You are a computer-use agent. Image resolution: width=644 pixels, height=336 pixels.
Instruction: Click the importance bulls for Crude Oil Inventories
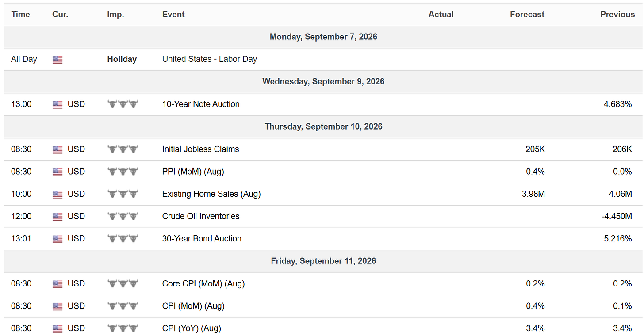pos(123,216)
